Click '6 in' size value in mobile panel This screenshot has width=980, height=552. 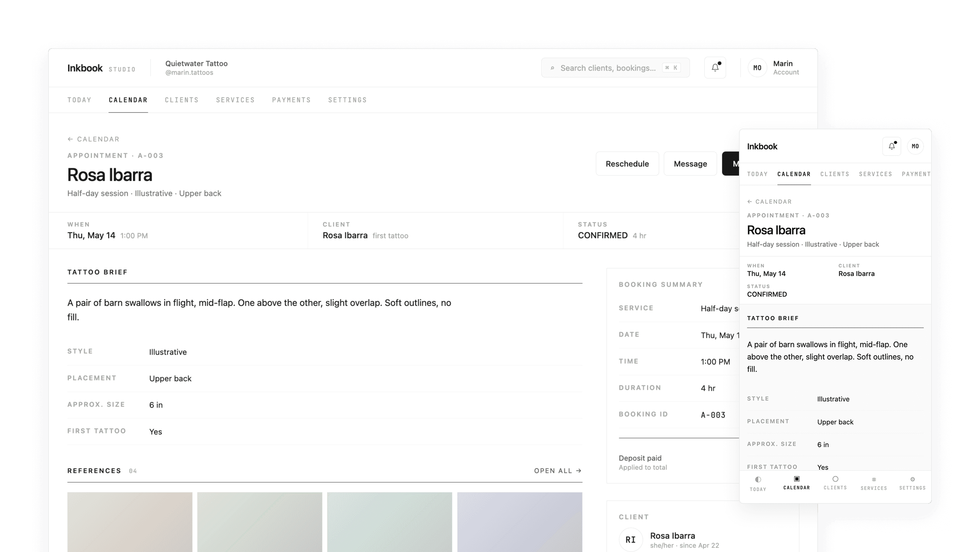[823, 444]
